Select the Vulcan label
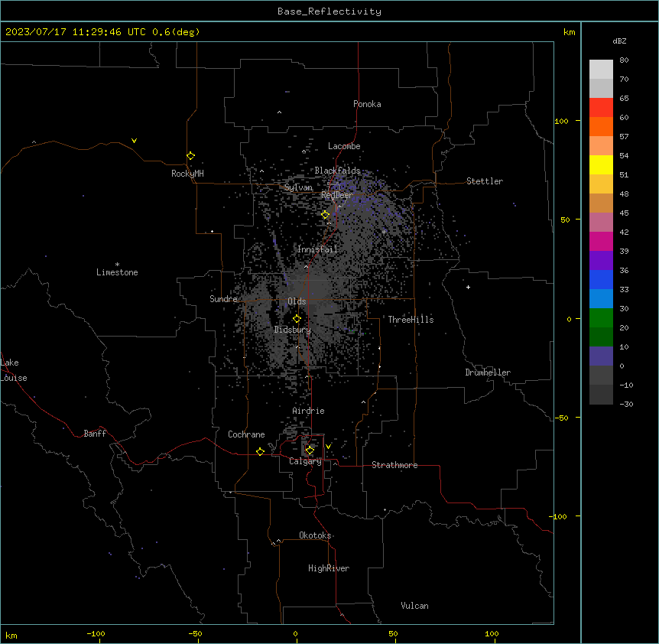 pos(415,606)
